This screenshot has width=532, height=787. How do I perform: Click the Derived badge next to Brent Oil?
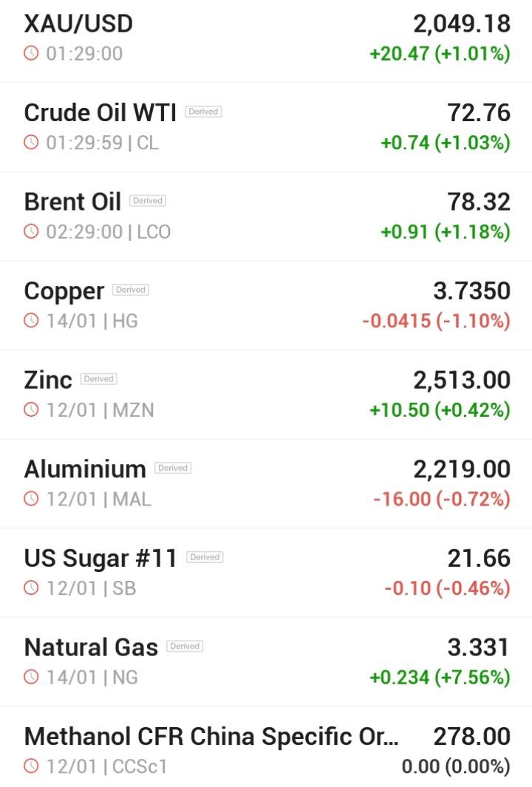(148, 201)
